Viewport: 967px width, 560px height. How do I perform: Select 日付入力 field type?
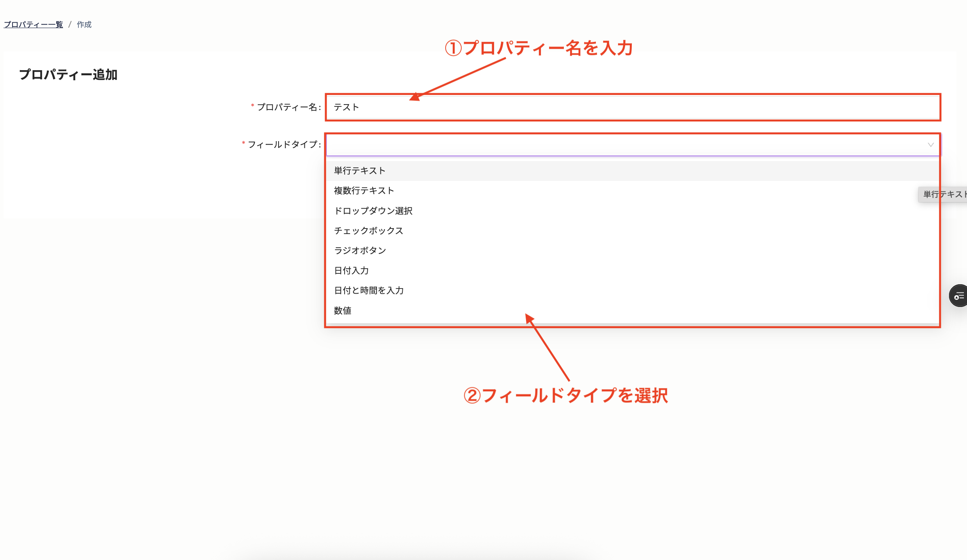point(351,270)
